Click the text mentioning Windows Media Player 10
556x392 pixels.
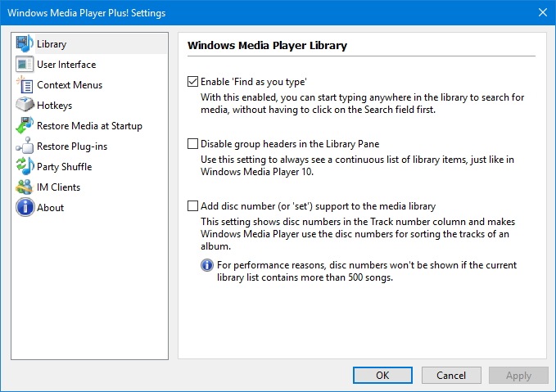tap(357, 165)
